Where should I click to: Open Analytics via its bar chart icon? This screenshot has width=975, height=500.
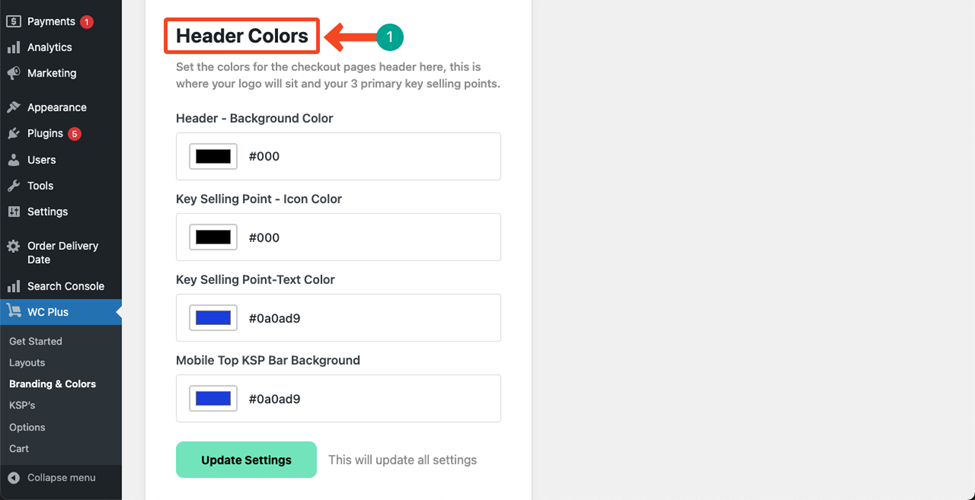point(13,48)
